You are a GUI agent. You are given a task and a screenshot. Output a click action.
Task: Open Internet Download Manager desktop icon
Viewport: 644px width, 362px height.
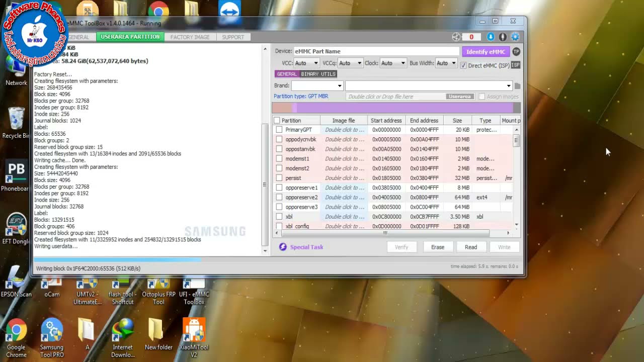coord(123,337)
